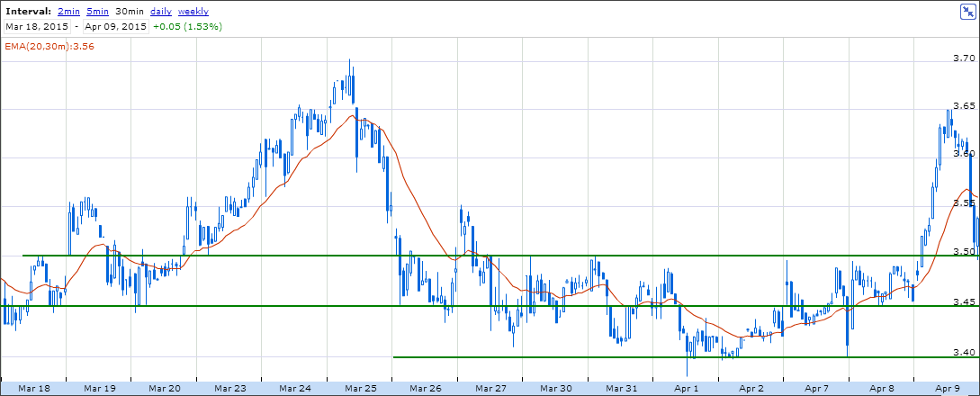Click the +0.05 (1.53%) change value
Viewport: 980px width, 396px height.
click(x=187, y=27)
